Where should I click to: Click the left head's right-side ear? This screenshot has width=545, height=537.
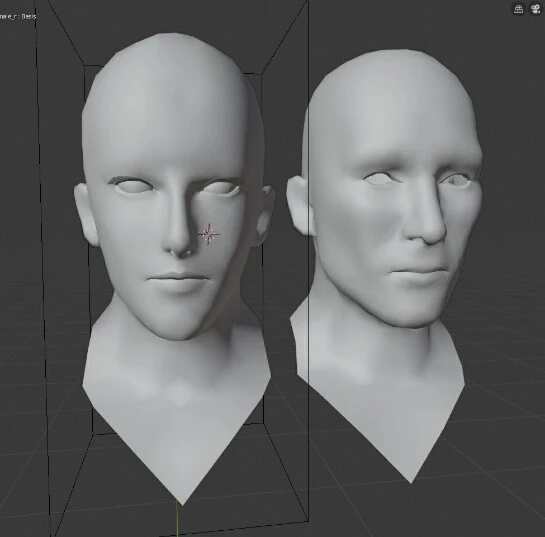(265, 214)
